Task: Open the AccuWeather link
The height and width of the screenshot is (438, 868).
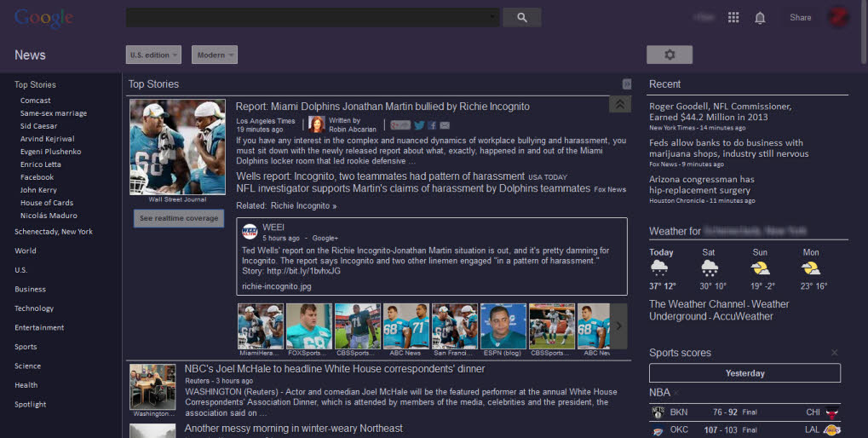Action: (743, 316)
